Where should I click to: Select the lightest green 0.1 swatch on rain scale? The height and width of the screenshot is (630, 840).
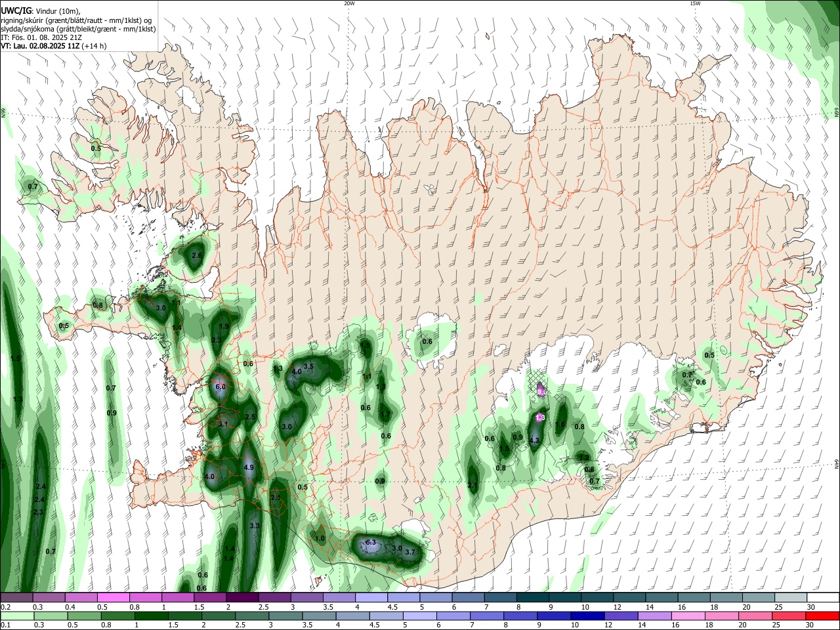(17, 616)
